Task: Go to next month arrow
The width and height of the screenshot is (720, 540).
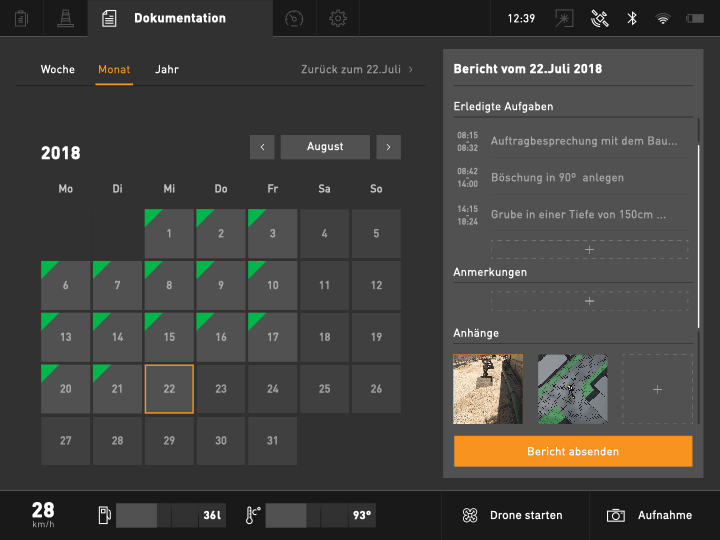Action: click(388, 147)
